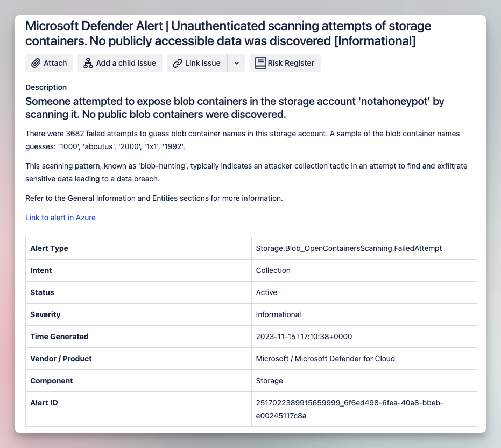The width and height of the screenshot is (501, 448).
Task: Click the paragraph about 3682 failed attempts
Action: [x=243, y=140]
